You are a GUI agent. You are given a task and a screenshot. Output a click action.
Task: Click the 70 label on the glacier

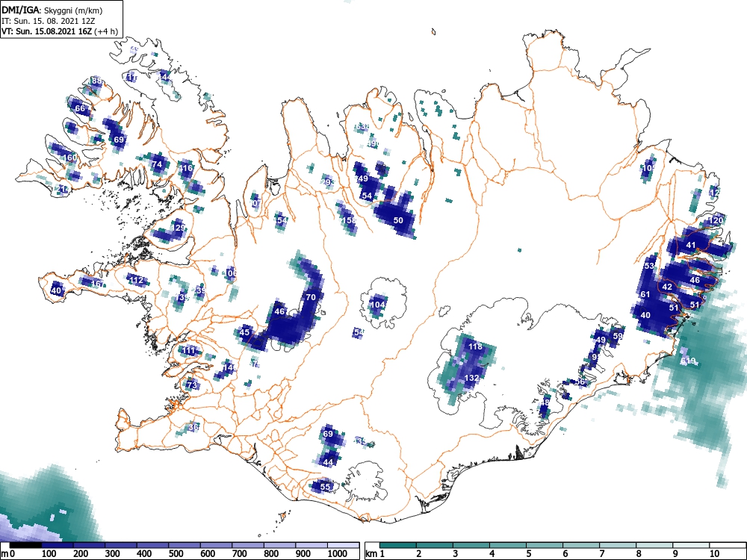pos(311,298)
